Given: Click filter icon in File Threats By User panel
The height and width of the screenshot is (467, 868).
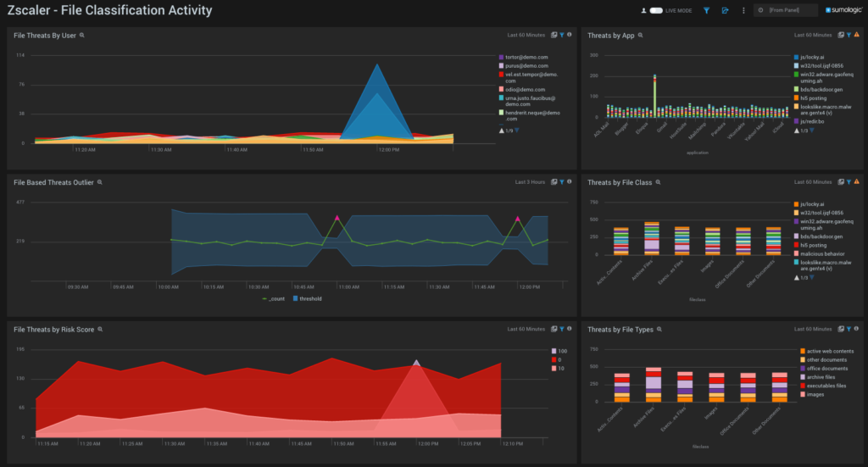Looking at the screenshot, I should 562,35.
